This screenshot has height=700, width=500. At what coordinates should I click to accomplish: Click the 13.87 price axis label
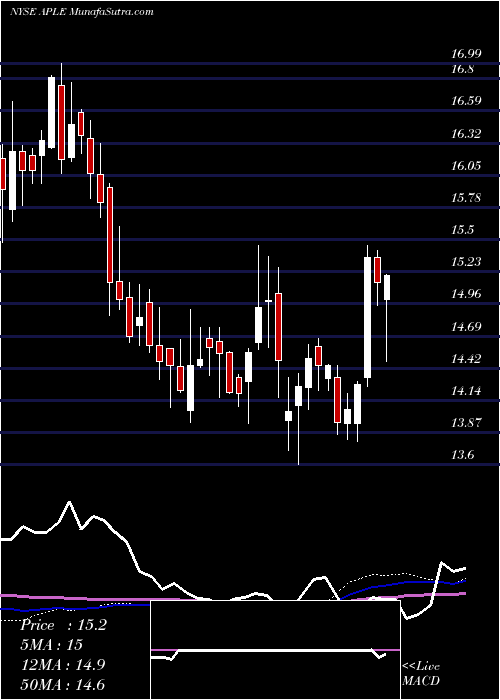click(466, 423)
